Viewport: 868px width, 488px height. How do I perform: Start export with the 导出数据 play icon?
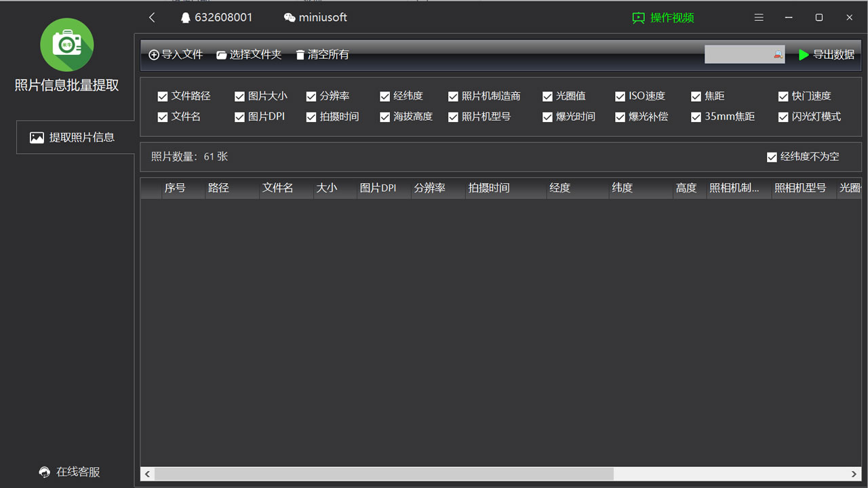(802, 55)
